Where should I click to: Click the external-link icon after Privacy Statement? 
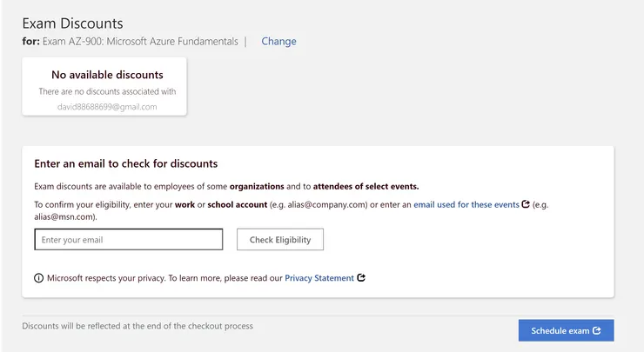[x=361, y=278]
